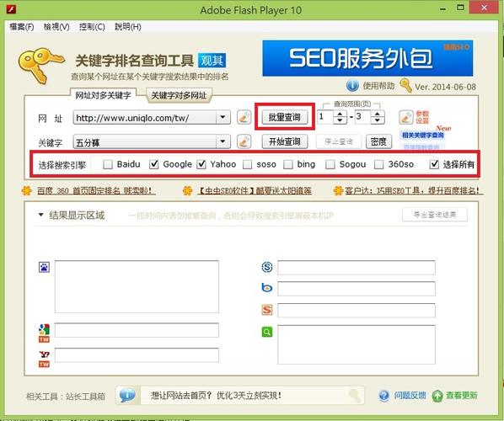Click the 批量查询 batch query button
The height and width of the screenshot is (421, 504).
click(x=285, y=117)
